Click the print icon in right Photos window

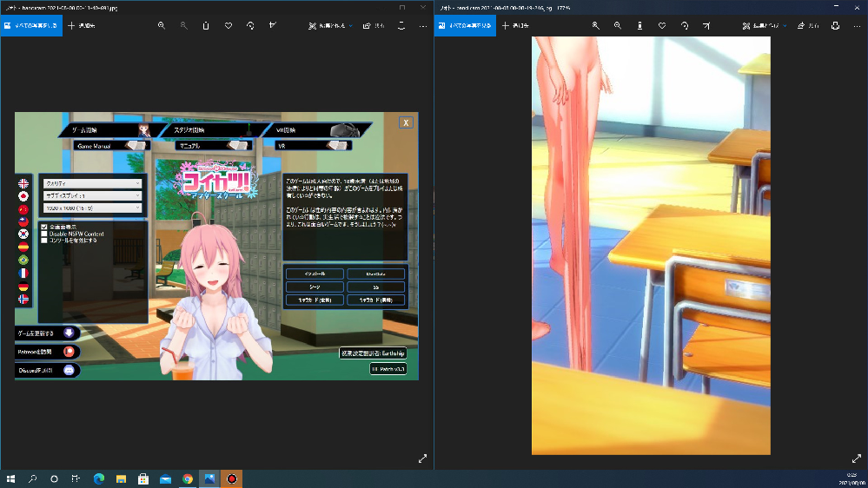coord(835,26)
